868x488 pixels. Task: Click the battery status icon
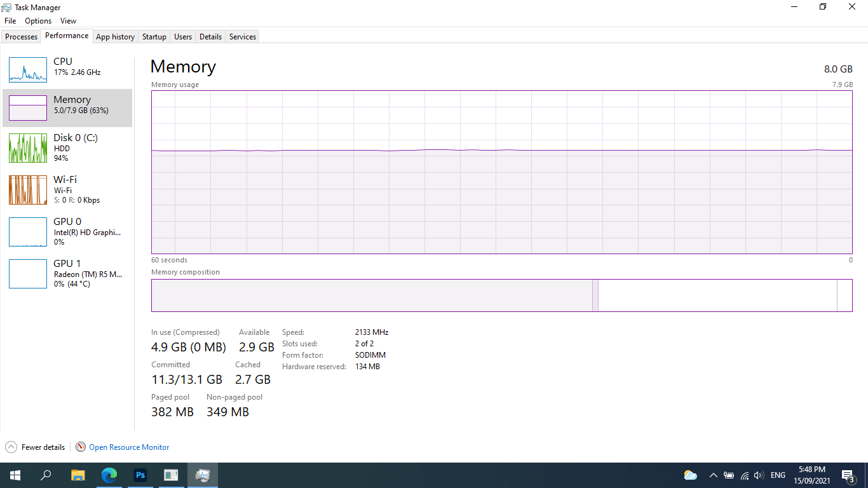point(729,475)
